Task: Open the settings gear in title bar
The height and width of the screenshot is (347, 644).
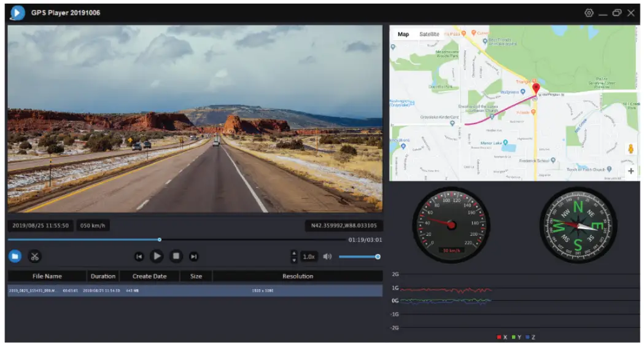Action: tap(589, 13)
